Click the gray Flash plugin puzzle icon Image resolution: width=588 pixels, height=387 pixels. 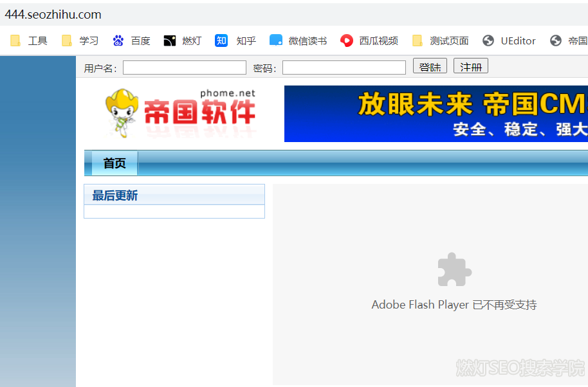(454, 270)
